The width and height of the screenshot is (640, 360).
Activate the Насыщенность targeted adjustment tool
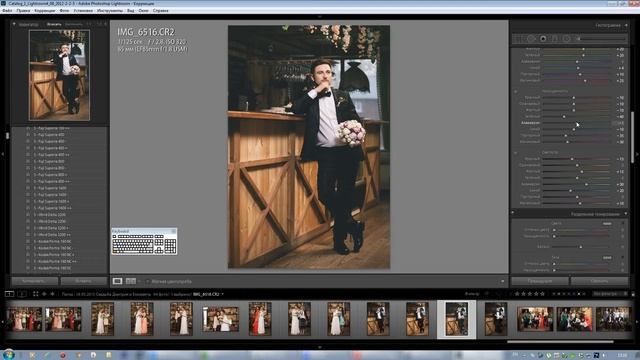[516, 92]
